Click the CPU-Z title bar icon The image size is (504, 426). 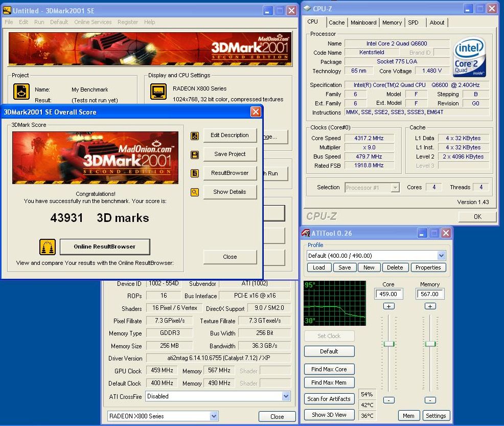[307, 9]
